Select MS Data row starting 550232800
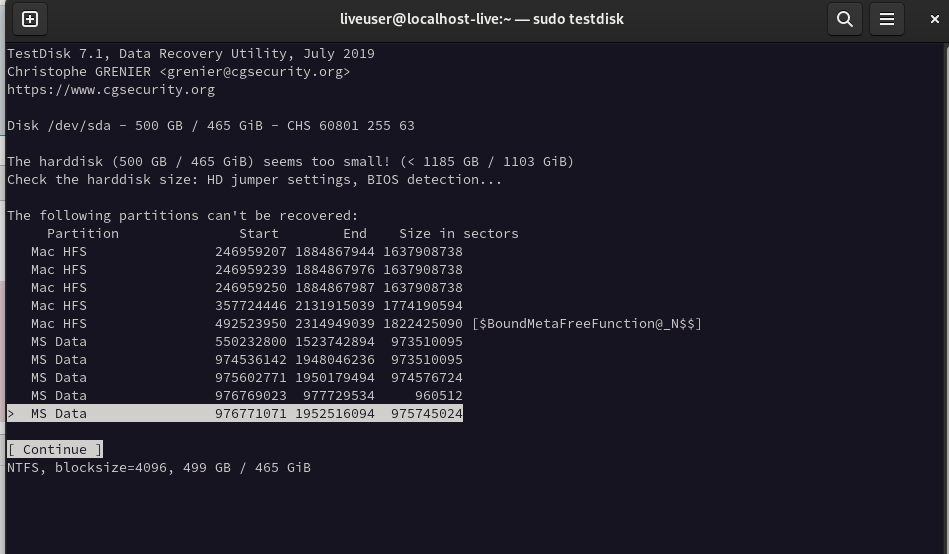Viewport: 949px width, 554px height. (x=247, y=341)
